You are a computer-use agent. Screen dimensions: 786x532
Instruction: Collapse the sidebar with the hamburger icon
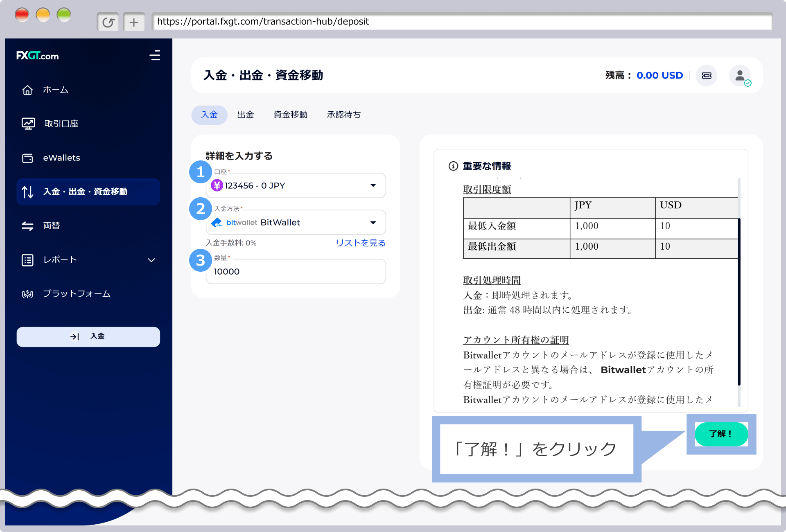(x=155, y=55)
